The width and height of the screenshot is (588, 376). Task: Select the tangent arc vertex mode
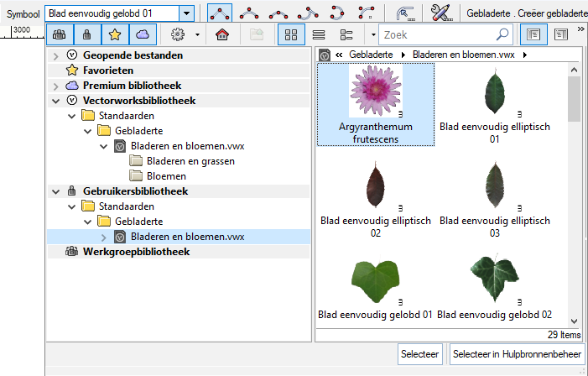(308, 13)
